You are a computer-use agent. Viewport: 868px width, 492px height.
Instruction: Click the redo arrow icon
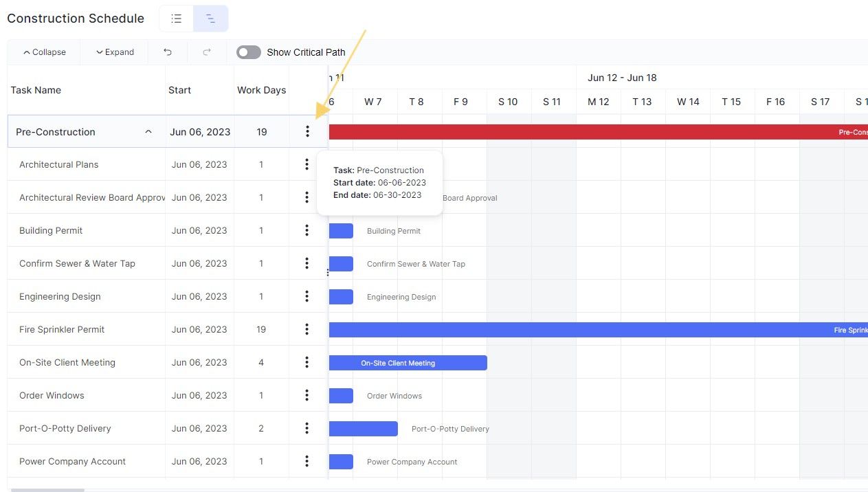pyautogui.click(x=207, y=52)
